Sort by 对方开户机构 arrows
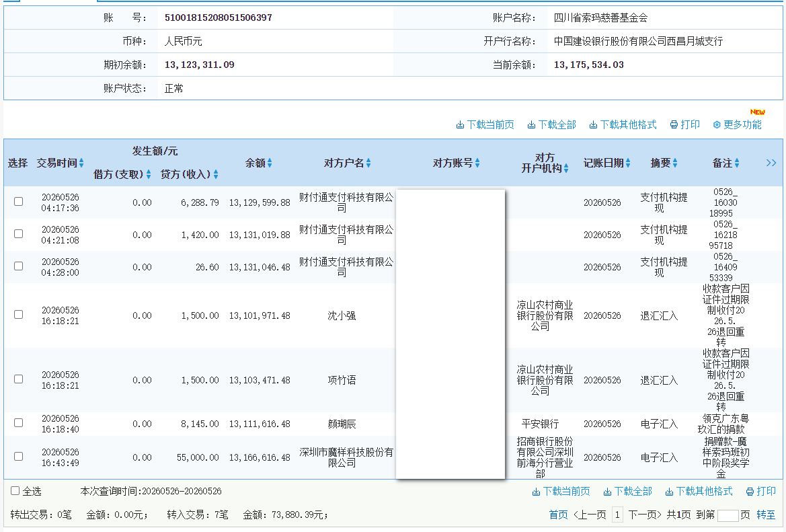Viewport: 786px width, 532px height. (x=566, y=168)
